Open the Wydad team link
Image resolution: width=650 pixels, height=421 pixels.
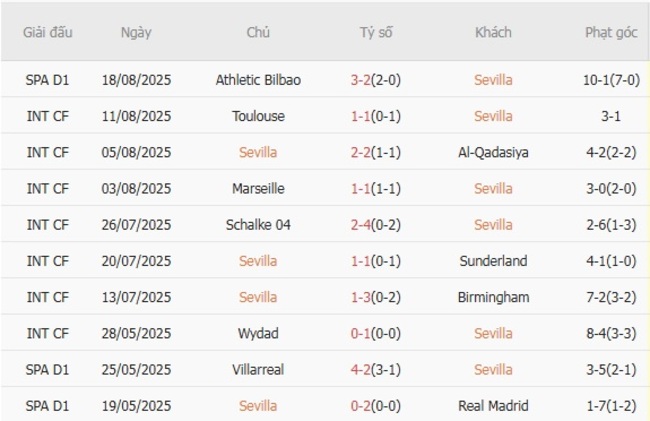tap(258, 333)
